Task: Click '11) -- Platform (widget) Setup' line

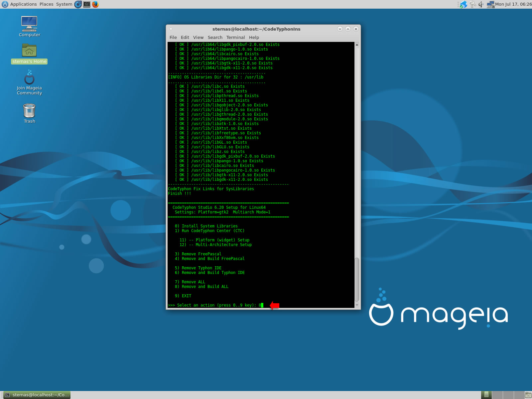Action: 214,240
